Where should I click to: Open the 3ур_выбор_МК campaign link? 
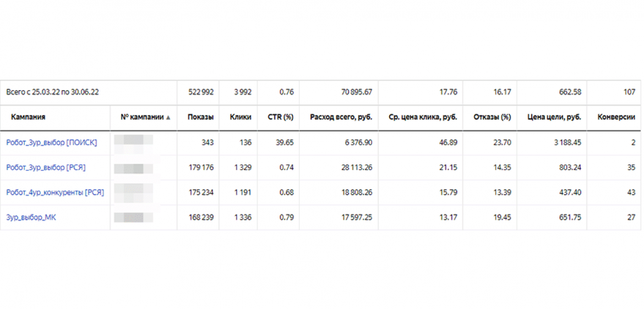point(31,217)
